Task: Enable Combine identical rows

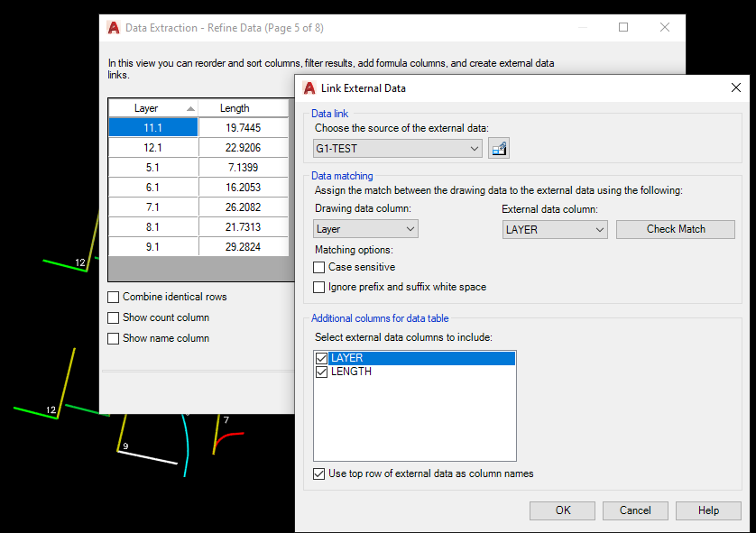Action: [115, 297]
